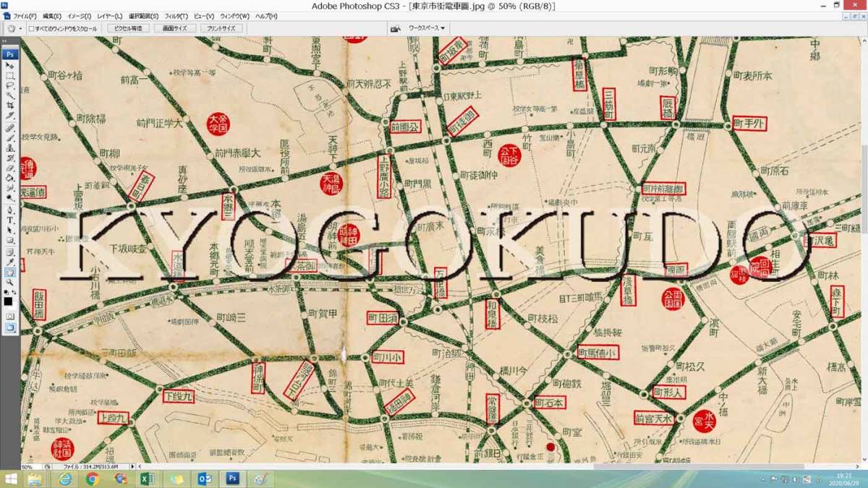This screenshot has height=488, width=868.
Task: Enable すべてのウィンドウをスクロール checkbox
Action: pyautogui.click(x=31, y=29)
